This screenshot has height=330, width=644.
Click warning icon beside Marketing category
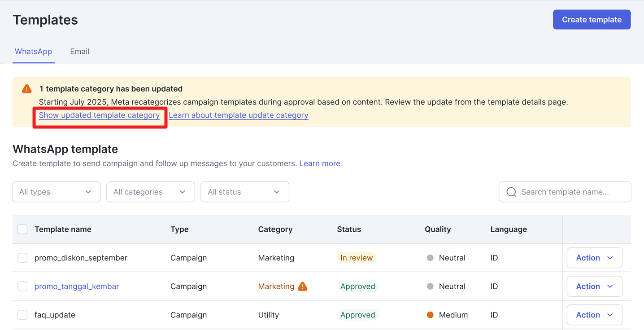coord(303,286)
